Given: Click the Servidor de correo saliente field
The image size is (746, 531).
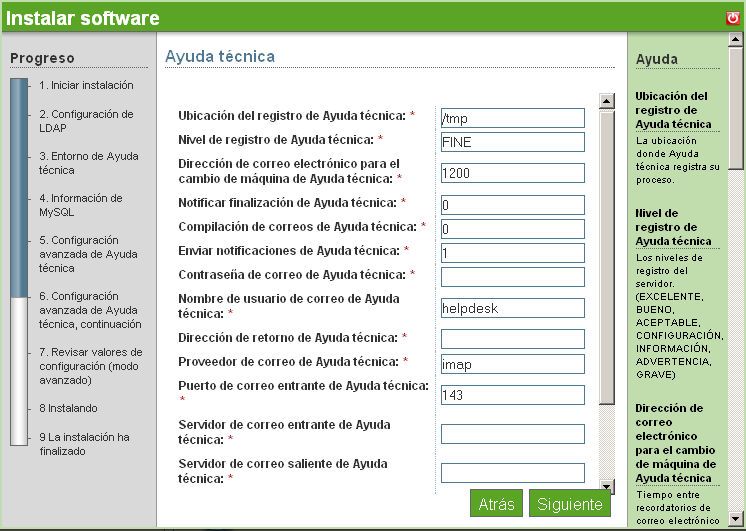Looking at the screenshot, I should click(x=512, y=473).
